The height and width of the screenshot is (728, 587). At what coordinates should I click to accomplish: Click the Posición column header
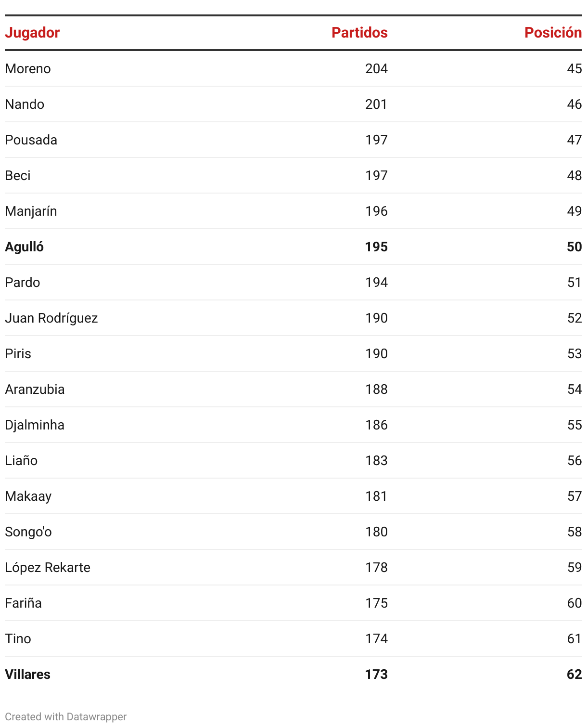(x=553, y=33)
